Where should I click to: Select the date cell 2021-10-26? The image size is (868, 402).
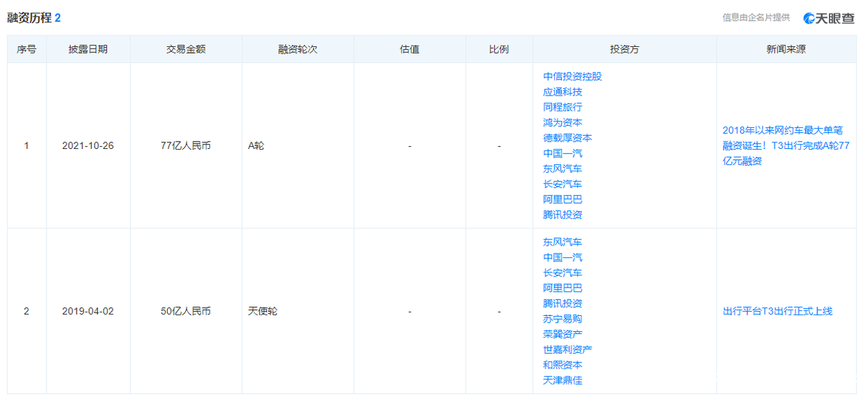[x=88, y=146]
